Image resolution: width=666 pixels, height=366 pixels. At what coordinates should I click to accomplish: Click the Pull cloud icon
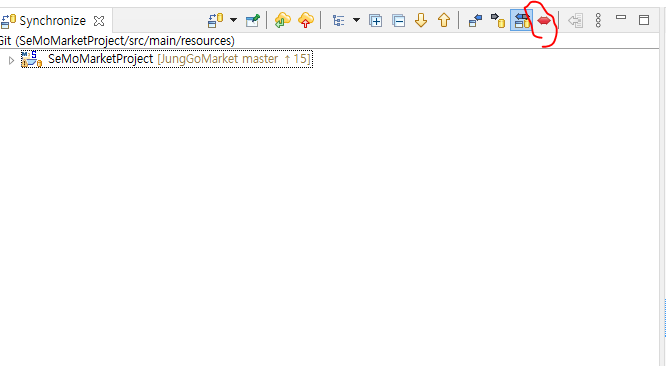tap(282, 20)
